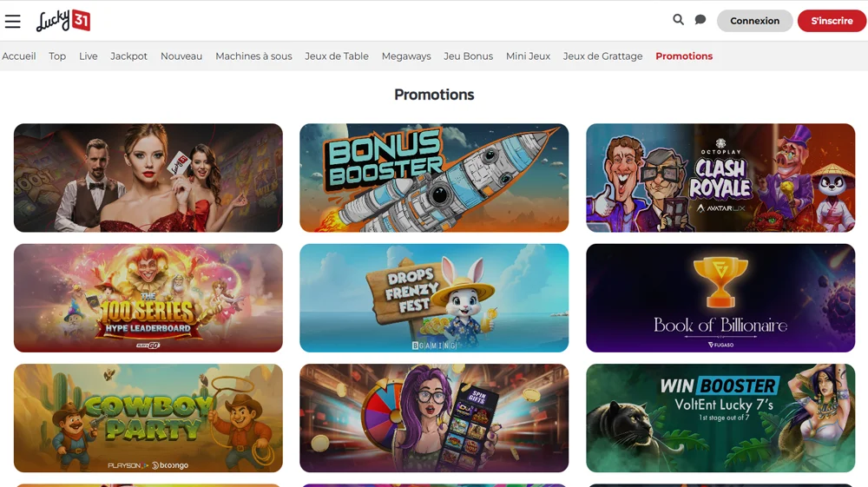Click the Lucky31 logo

point(63,21)
